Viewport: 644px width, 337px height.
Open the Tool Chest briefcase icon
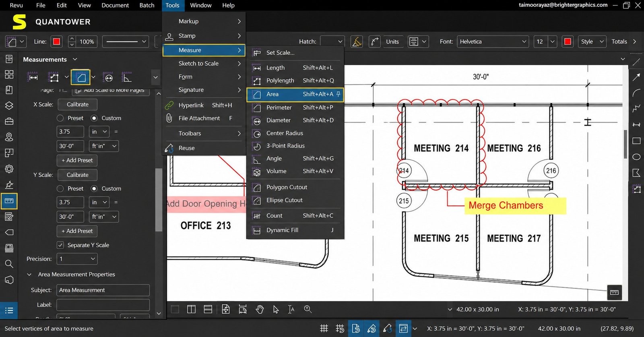click(9, 121)
